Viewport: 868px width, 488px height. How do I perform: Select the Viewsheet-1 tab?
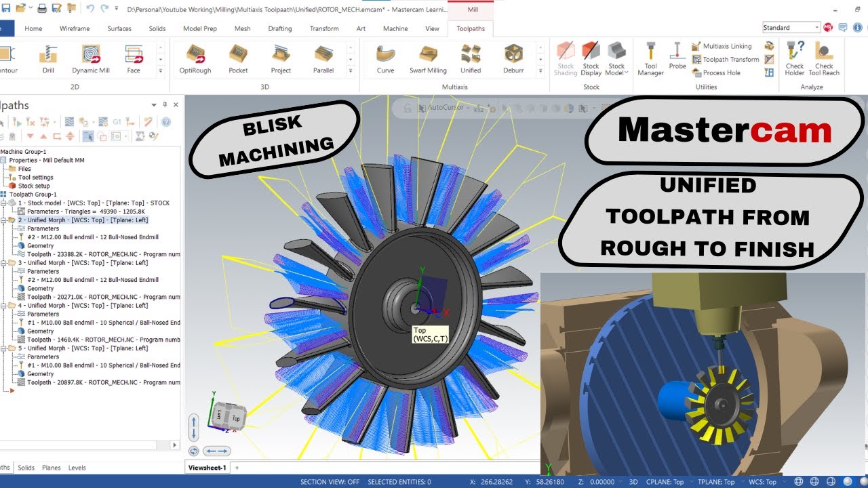pos(207,468)
